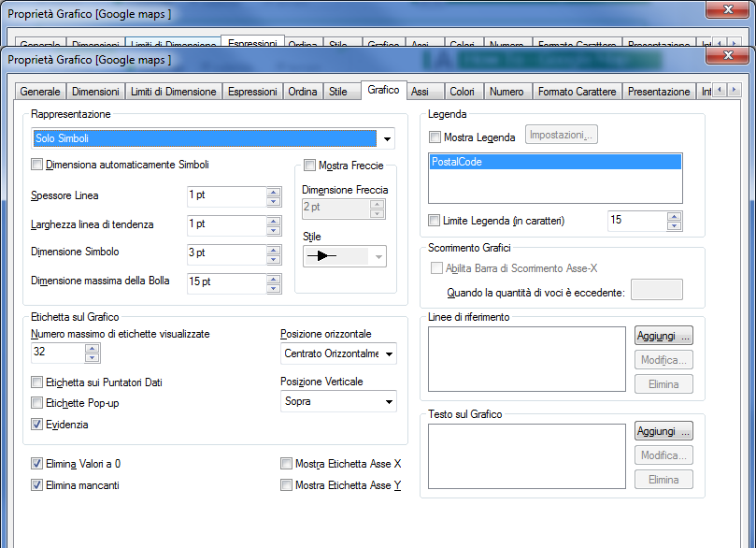Decrease Larghezza linea di tendenza value
756x548 pixels.
(274, 230)
